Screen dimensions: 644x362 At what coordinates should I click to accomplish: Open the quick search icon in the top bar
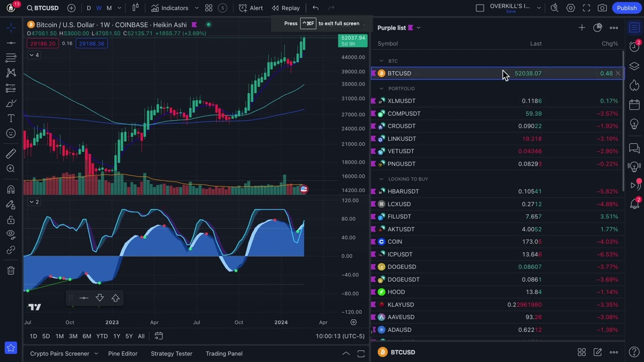coord(554,8)
